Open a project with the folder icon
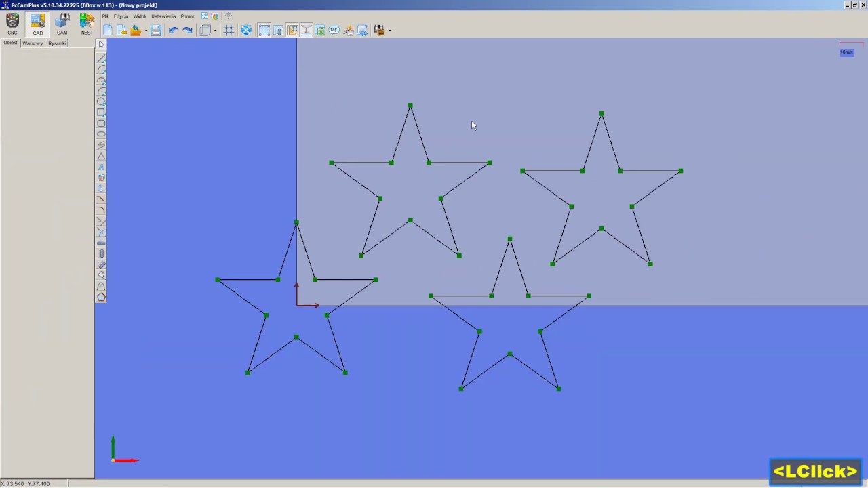Screen dimensions: 868x488 coord(136,30)
